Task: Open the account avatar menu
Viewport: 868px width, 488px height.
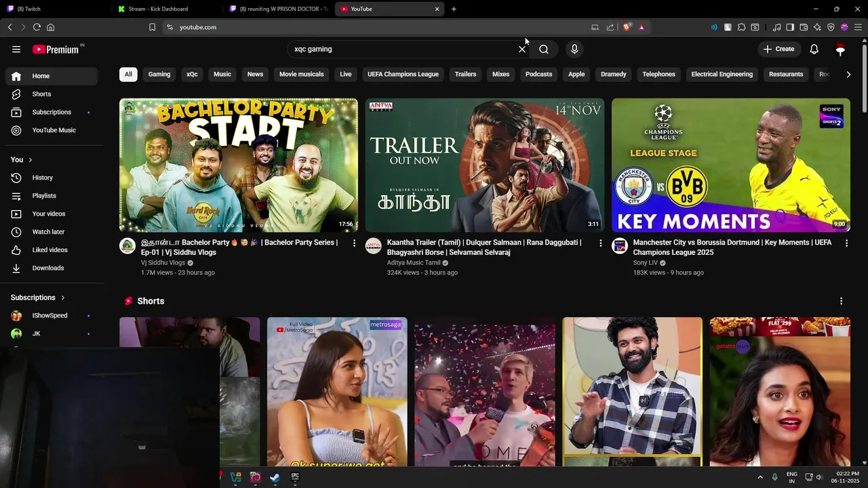Action: click(x=840, y=49)
